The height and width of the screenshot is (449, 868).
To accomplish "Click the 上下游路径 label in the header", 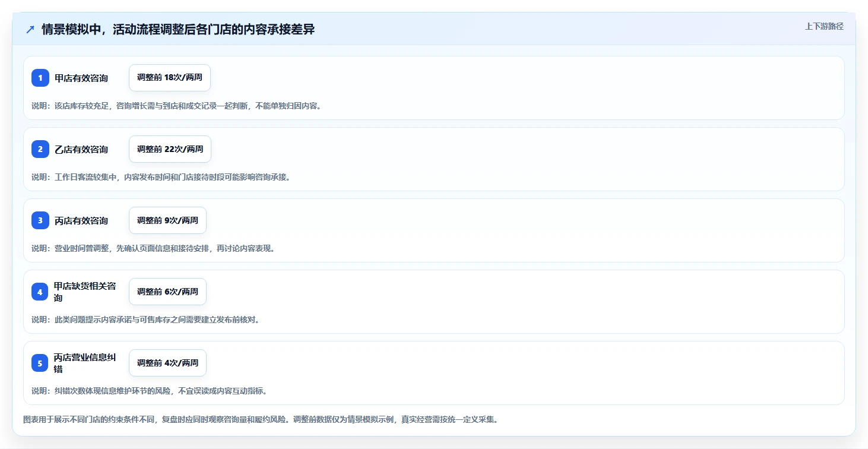I will click(824, 26).
